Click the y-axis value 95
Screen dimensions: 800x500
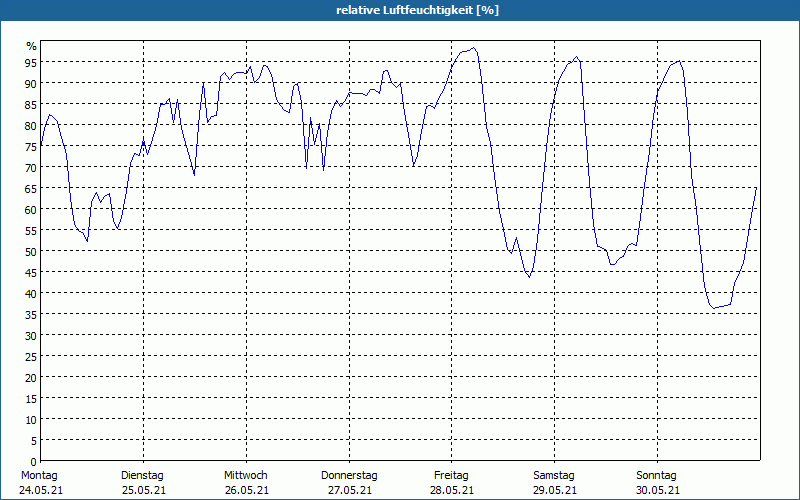point(31,63)
